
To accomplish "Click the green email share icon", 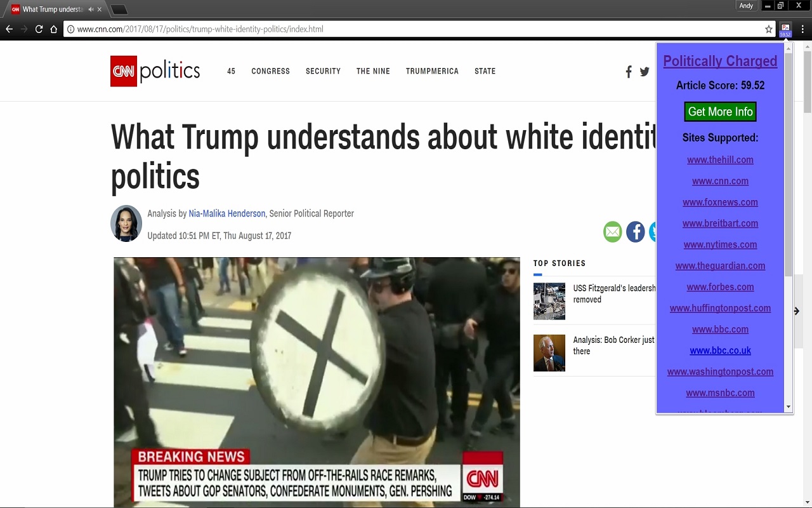I will point(612,232).
